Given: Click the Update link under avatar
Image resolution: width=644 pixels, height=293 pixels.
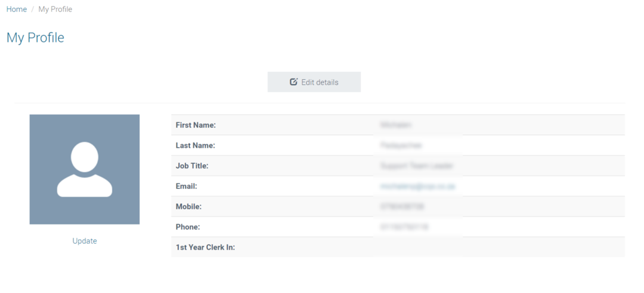Looking at the screenshot, I should click(x=85, y=241).
